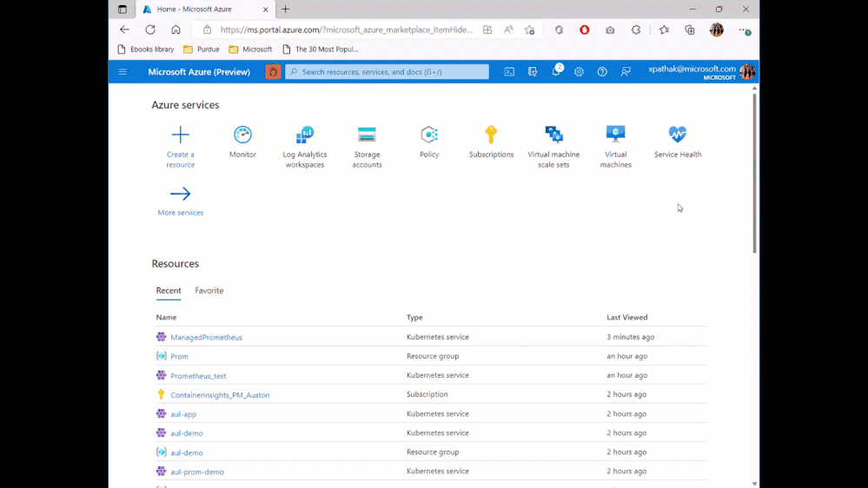Click the Name column header
The height and width of the screenshot is (488, 868).
(166, 317)
